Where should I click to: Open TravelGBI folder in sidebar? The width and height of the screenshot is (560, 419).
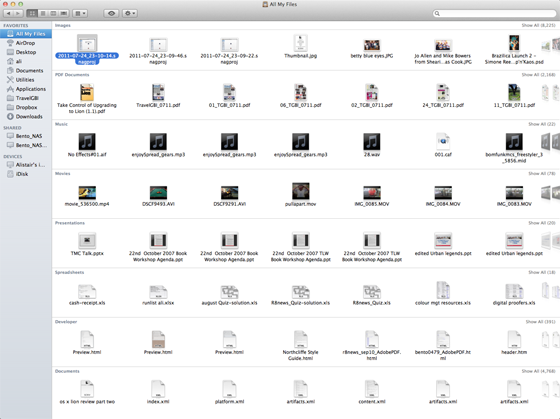(26, 98)
